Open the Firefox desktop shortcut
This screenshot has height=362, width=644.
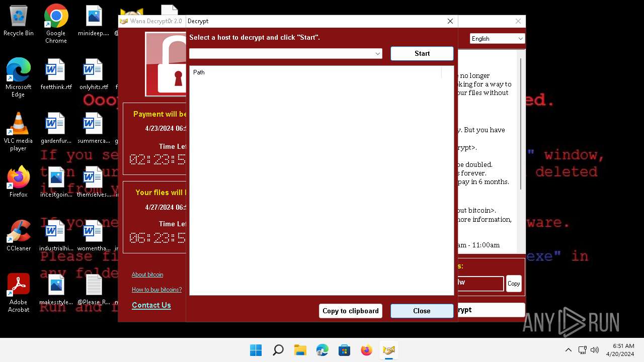point(19,182)
